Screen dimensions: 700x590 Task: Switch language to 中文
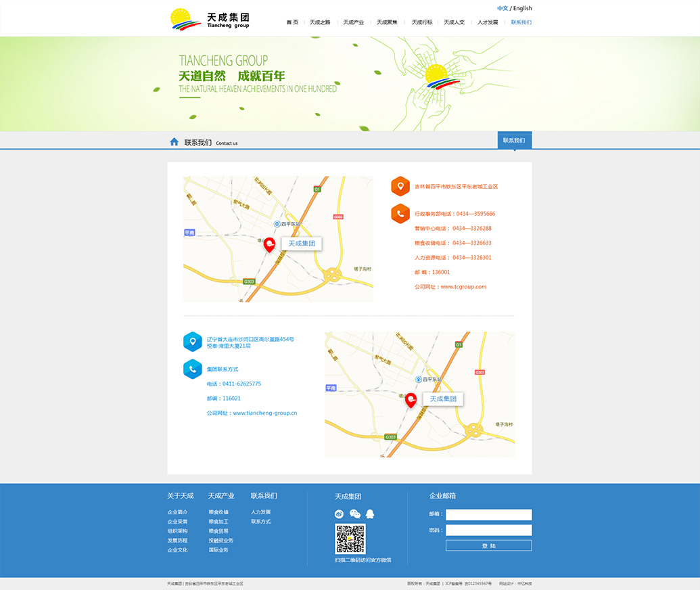(502, 9)
